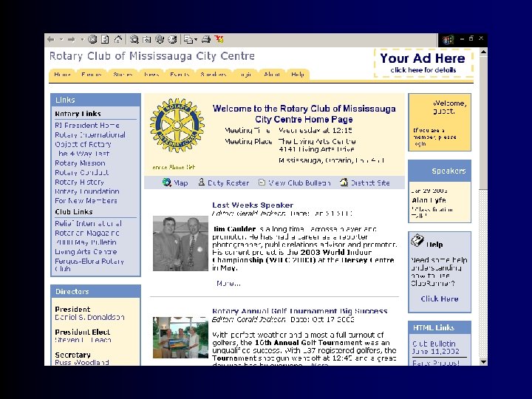The image size is (532, 399).
Task: Click the Stop loading icon
Action: 92,39
